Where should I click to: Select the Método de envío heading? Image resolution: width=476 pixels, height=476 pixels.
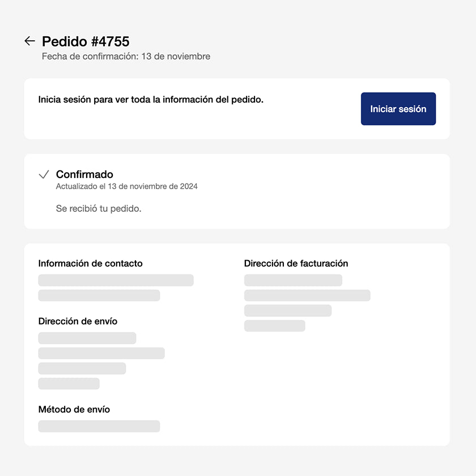[74, 410]
